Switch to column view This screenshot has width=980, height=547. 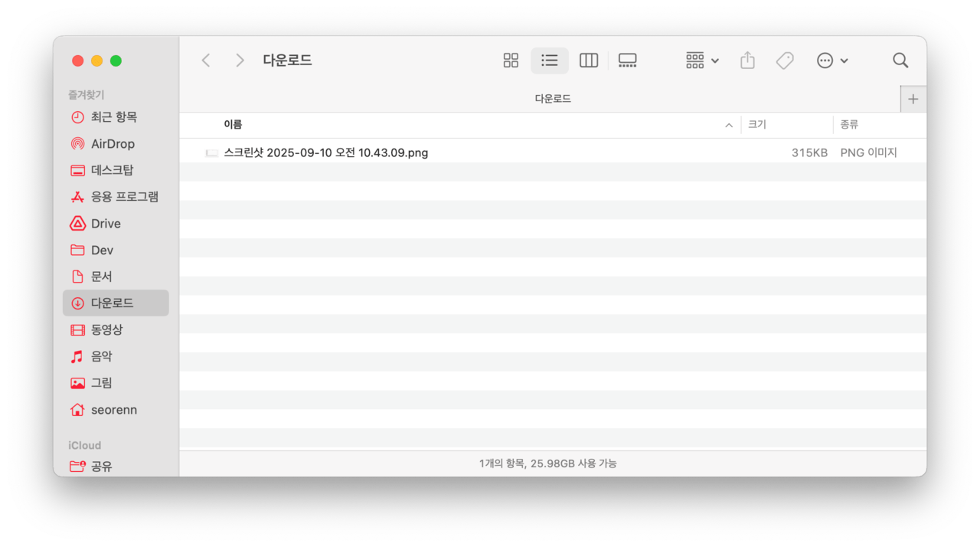click(x=588, y=61)
